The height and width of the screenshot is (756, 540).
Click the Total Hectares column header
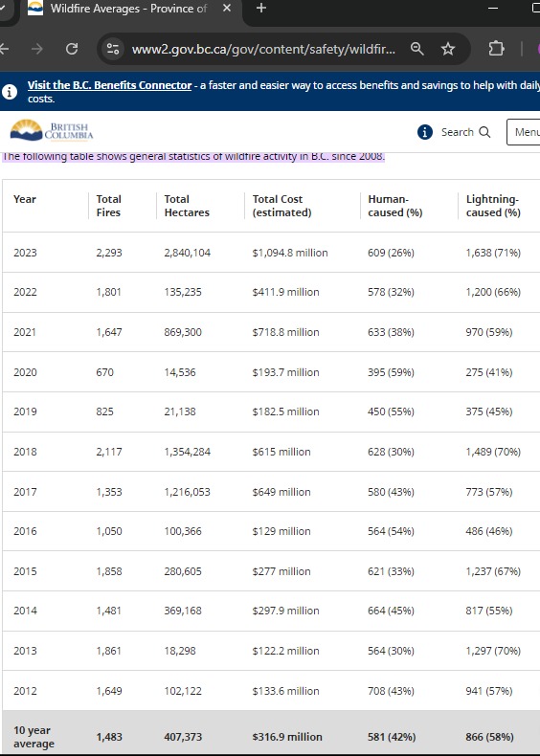pyautogui.click(x=187, y=206)
